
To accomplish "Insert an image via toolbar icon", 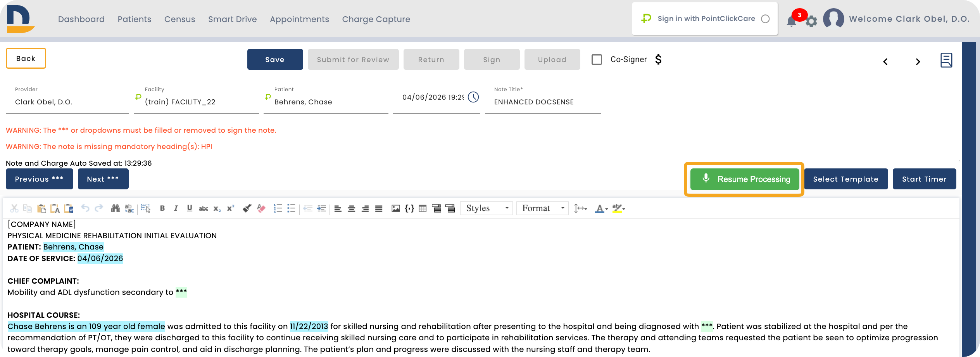I will click(395, 208).
